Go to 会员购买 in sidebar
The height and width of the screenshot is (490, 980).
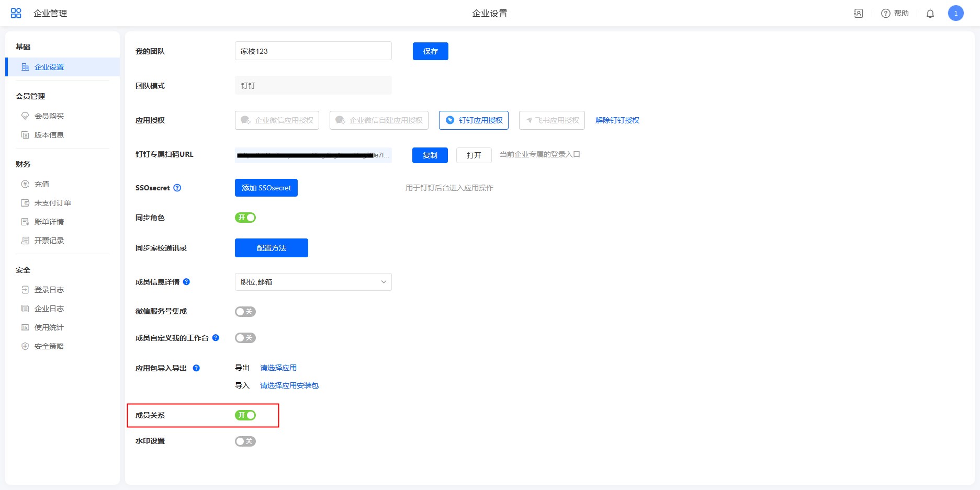tap(49, 116)
